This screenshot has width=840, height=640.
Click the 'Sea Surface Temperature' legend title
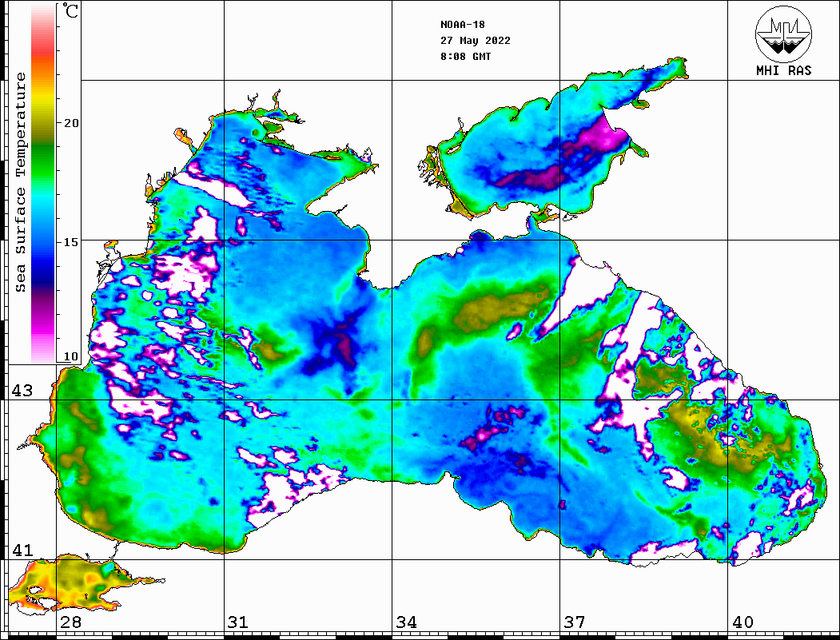pyautogui.click(x=21, y=183)
